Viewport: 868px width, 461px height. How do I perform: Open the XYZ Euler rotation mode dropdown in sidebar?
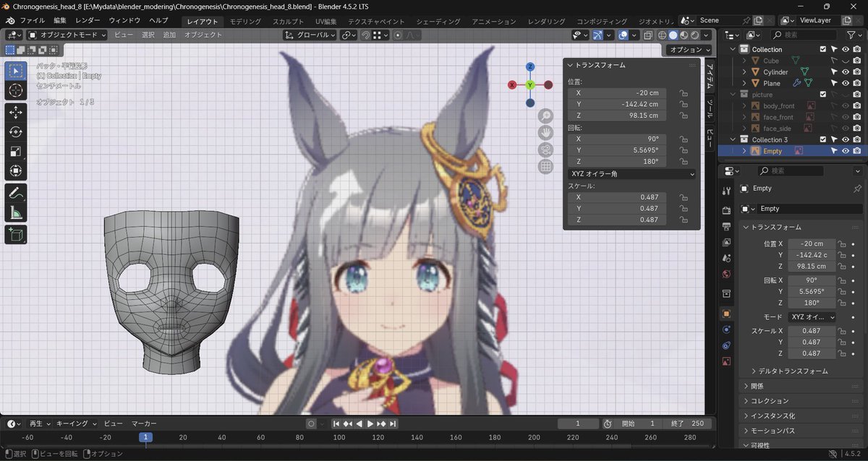click(632, 174)
